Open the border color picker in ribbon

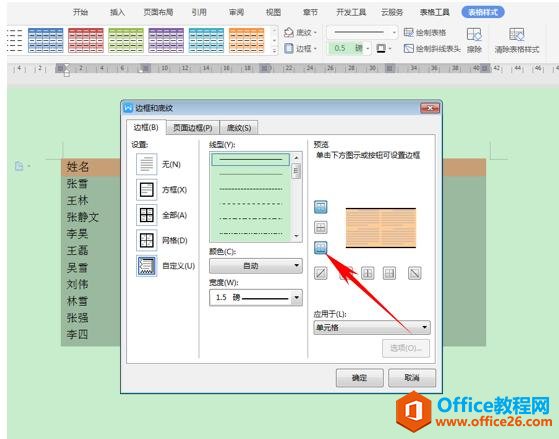point(384,48)
